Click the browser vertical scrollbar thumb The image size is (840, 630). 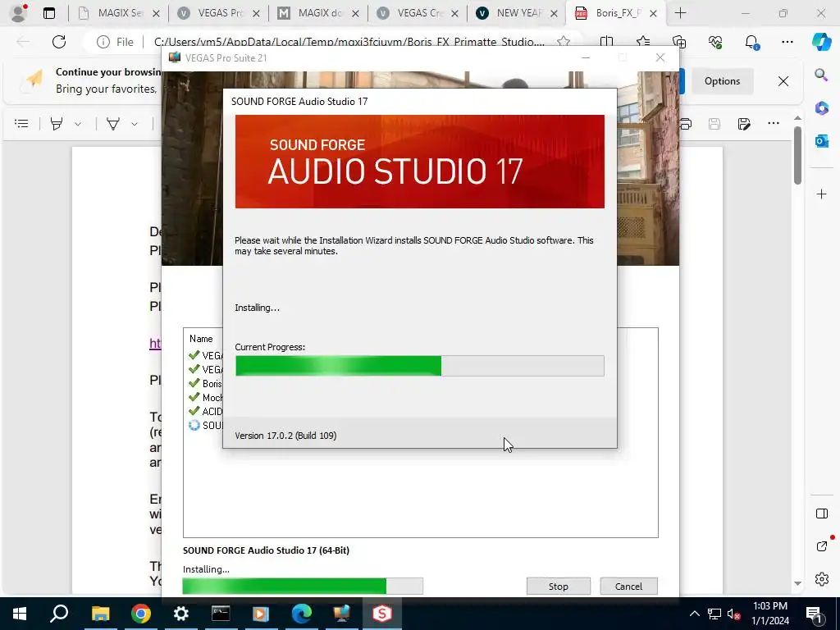pyautogui.click(x=797, y=155)
